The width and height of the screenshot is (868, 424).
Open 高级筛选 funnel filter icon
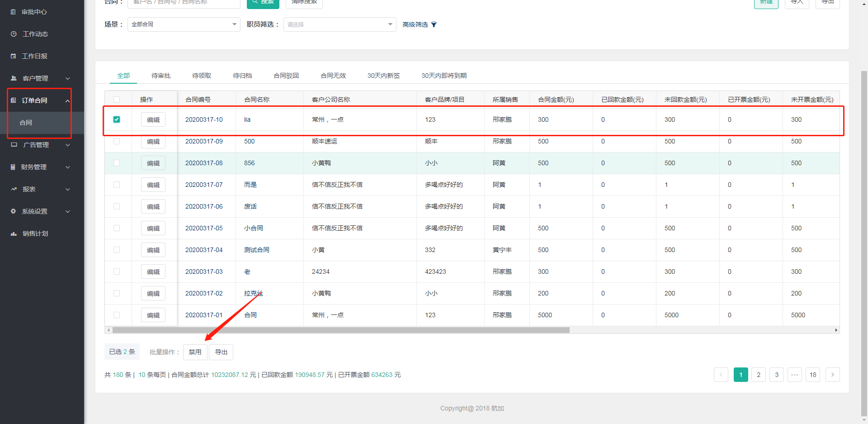[434, 24]
